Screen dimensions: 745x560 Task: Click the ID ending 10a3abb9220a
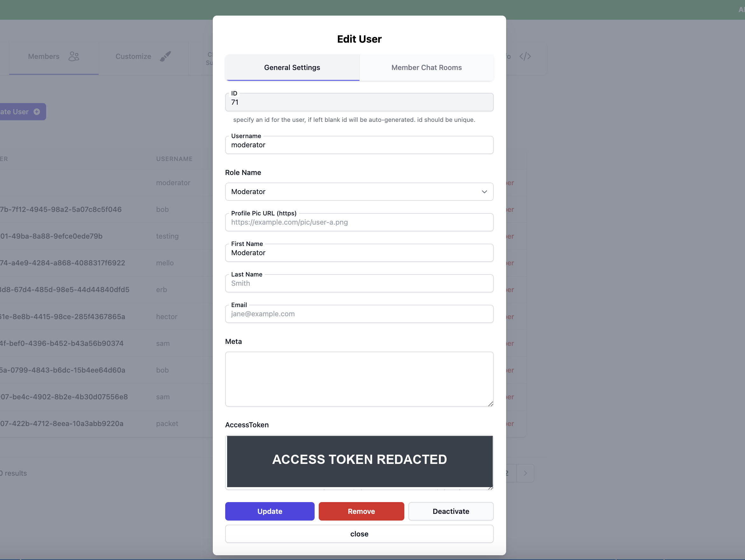62,423
